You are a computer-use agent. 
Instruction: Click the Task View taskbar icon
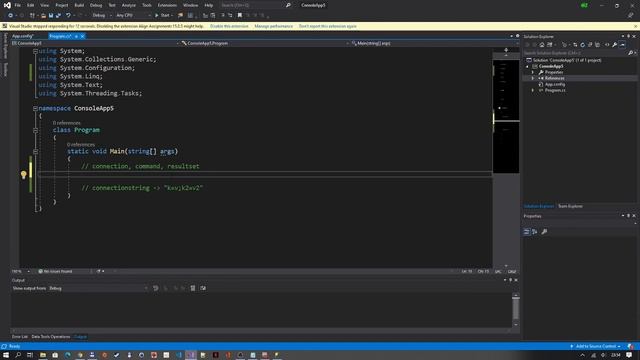(30, 355)
